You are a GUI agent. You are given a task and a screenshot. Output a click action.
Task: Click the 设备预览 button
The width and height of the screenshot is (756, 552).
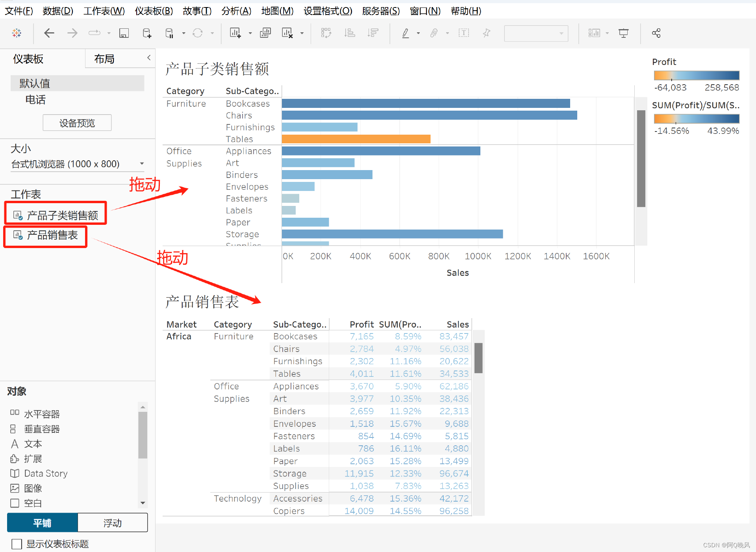pyautogui.click(x=77, y=123)
